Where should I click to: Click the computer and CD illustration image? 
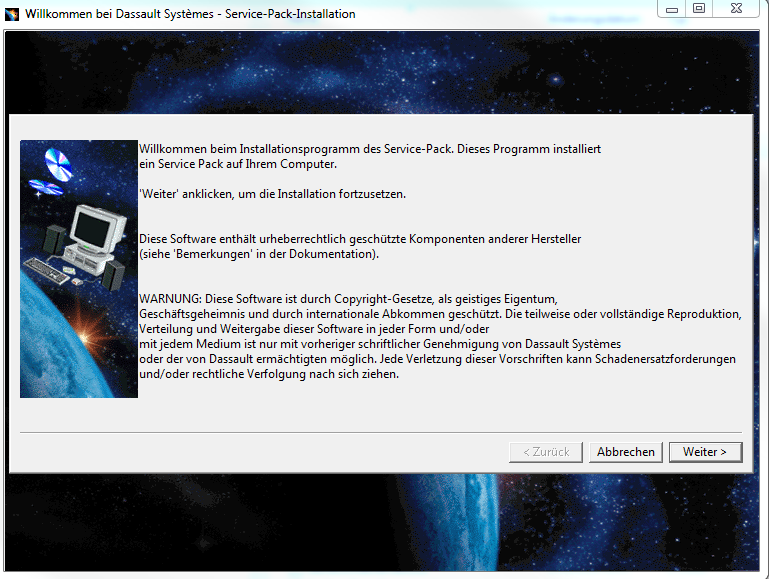pyautogui.click(x=79, y=269)
